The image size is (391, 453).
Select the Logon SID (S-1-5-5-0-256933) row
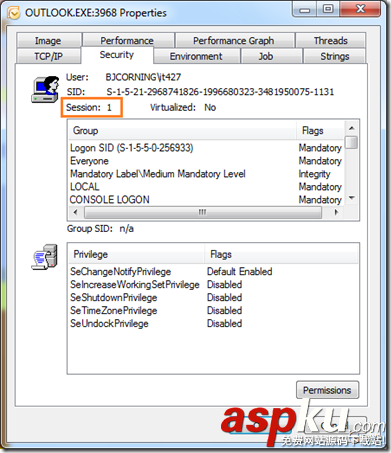206,148
